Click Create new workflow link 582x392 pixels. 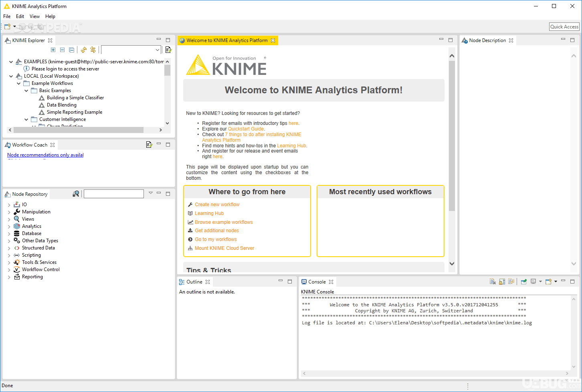point(217,205)
